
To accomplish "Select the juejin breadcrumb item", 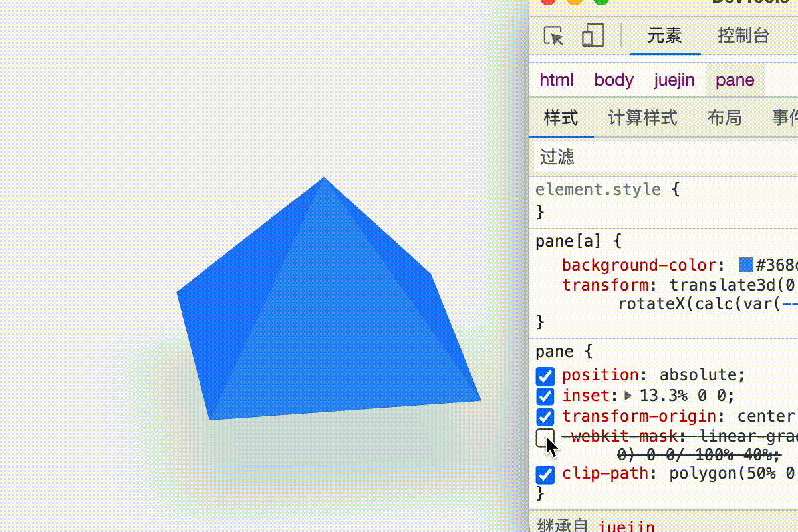I will (674, 80).
